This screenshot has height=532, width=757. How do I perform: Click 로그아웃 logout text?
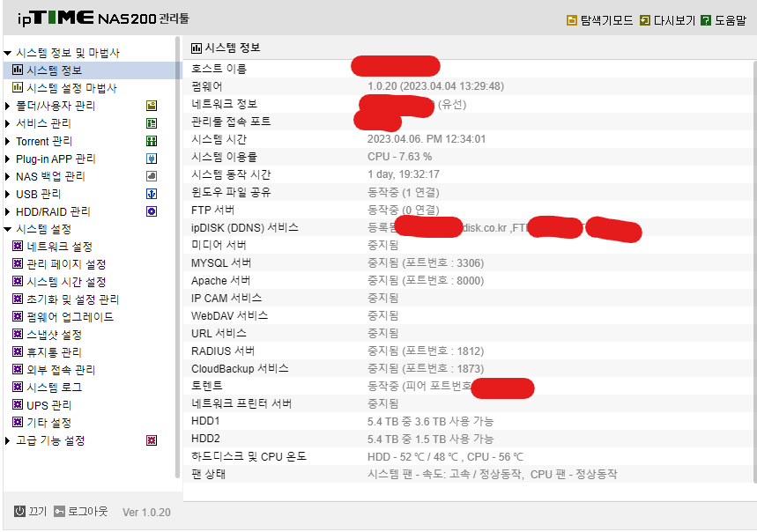point(87,511)
